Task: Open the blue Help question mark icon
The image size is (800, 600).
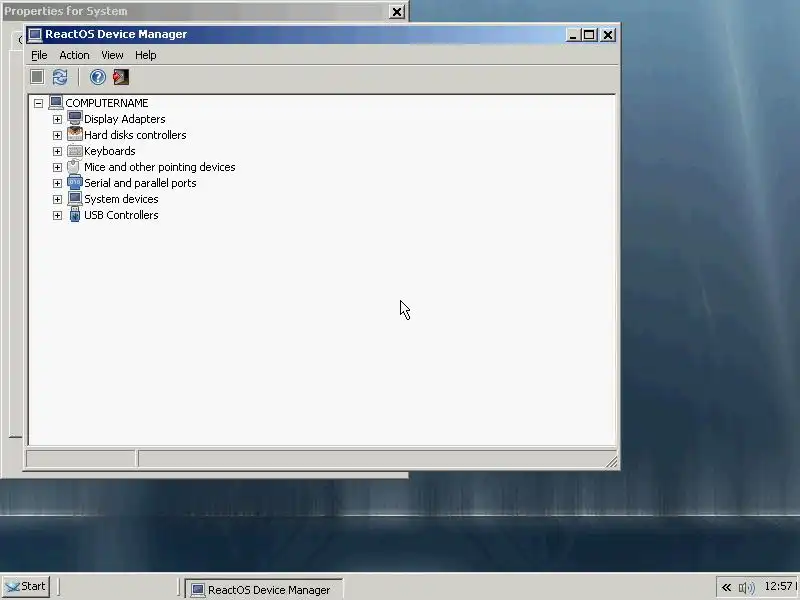Action: tap(97, 77)
